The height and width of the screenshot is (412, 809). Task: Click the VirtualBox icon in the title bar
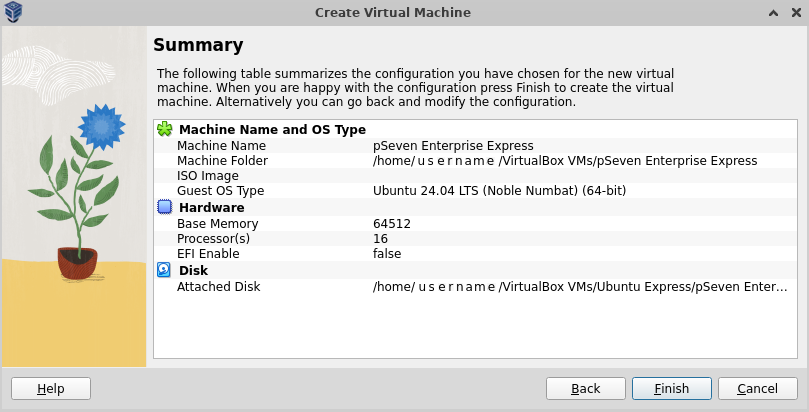(x=13, y=12)
